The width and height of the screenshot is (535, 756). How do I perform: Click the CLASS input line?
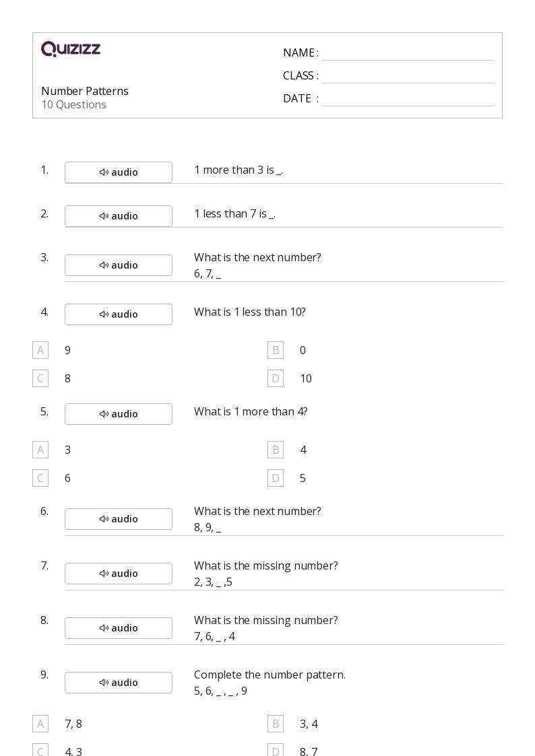[x=407, y=76]
